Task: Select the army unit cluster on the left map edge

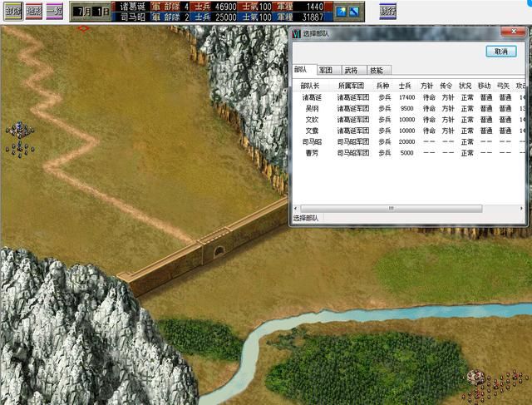Action: pos(19,138)
